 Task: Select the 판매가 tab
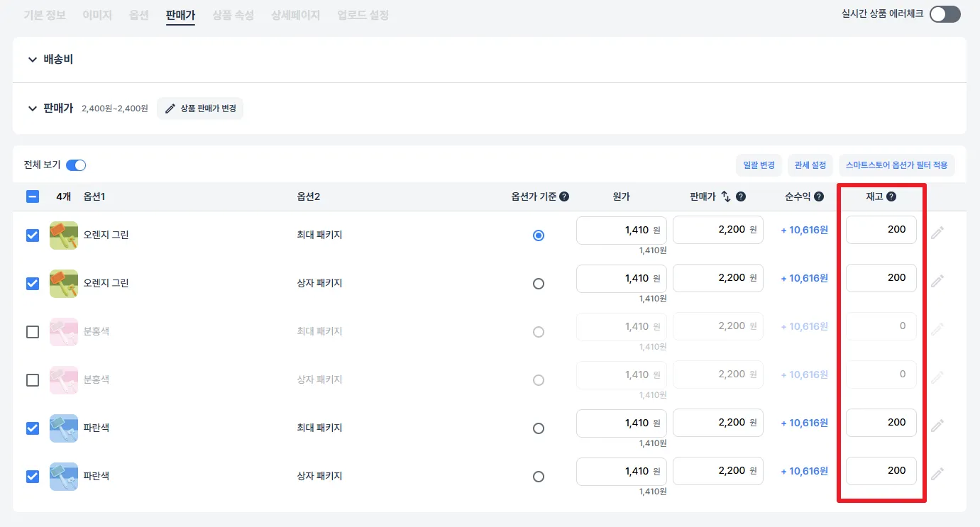[180, 15]
